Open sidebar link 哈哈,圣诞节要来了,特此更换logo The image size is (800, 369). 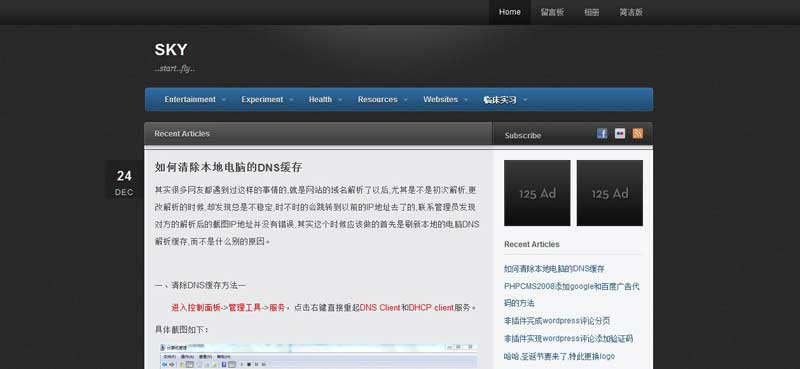[x=559, y=356]
